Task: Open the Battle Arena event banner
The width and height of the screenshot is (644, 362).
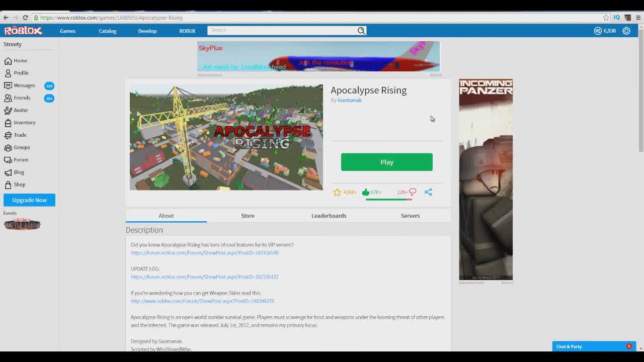Action: pos(22,224)
